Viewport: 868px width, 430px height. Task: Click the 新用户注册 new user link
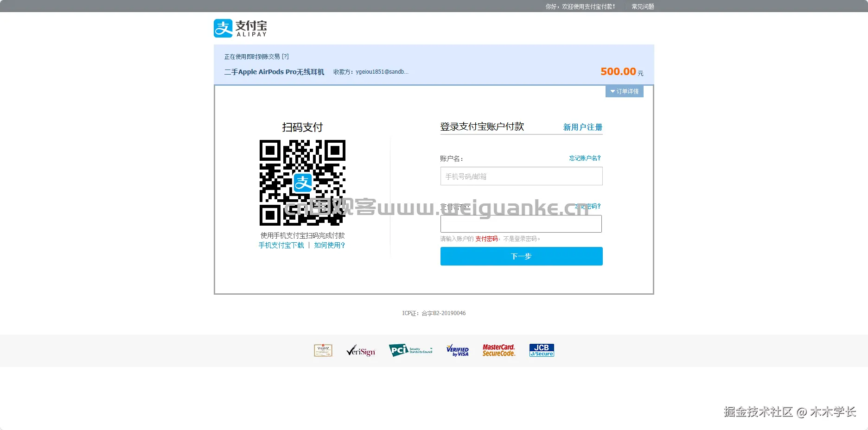click(583, 127)
